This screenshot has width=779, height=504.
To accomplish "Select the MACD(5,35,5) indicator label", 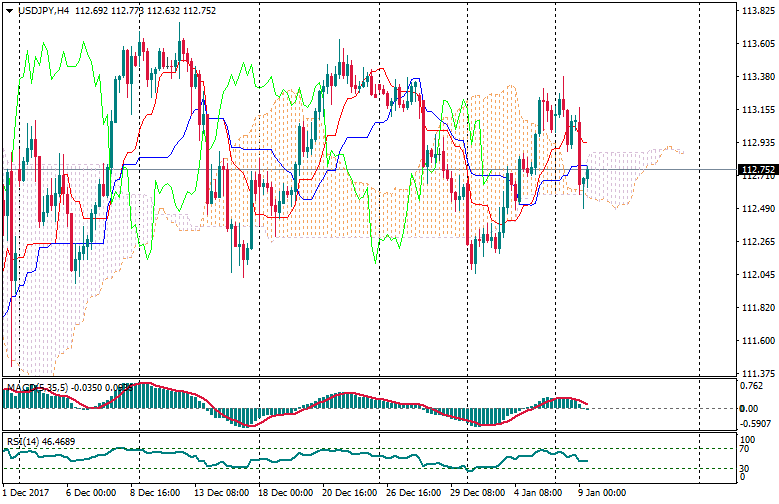I will [37, 387].
